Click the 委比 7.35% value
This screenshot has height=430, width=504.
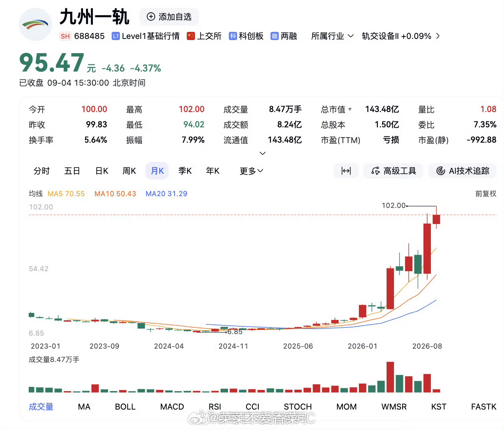tap(485, 125)
